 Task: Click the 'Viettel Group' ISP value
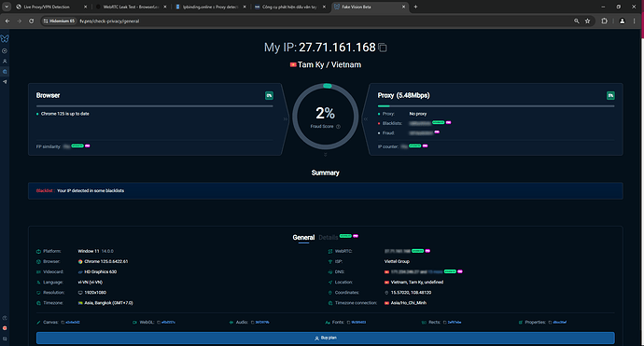click(x=397, y=261)
